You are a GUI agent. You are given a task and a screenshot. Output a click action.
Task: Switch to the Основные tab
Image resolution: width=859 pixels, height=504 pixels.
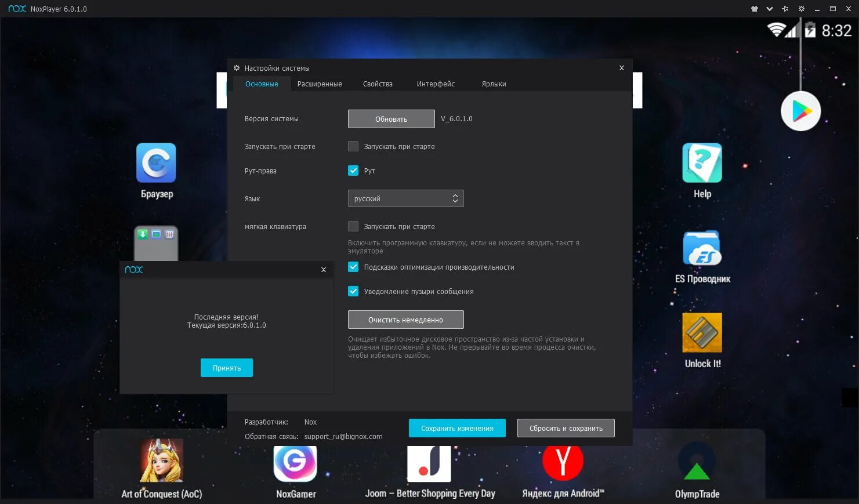tap(262, 84)
